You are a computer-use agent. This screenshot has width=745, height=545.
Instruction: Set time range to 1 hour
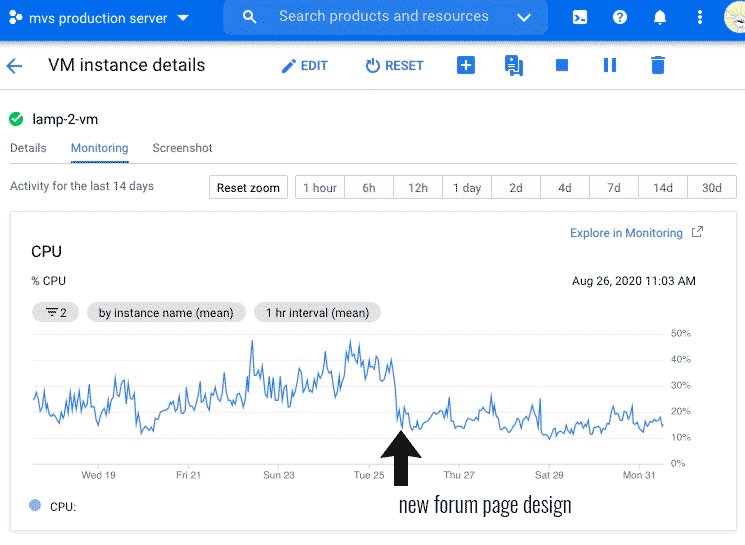tap(320, 188)
